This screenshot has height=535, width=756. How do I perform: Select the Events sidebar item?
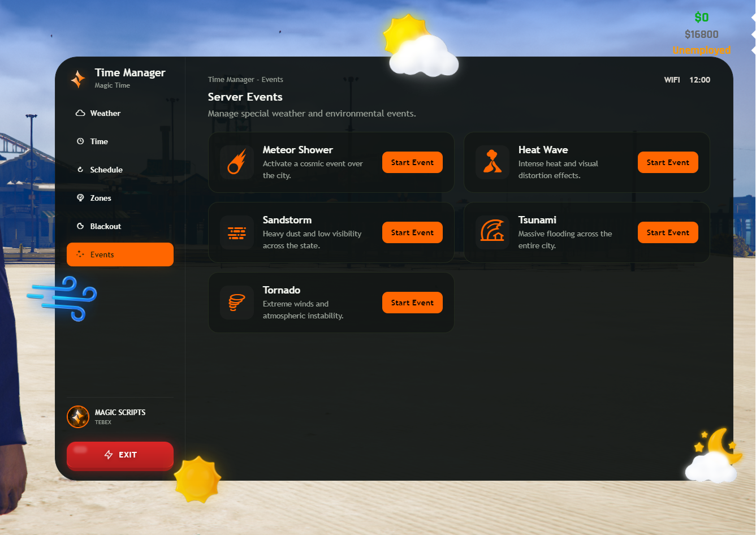[x=120, y=254]
